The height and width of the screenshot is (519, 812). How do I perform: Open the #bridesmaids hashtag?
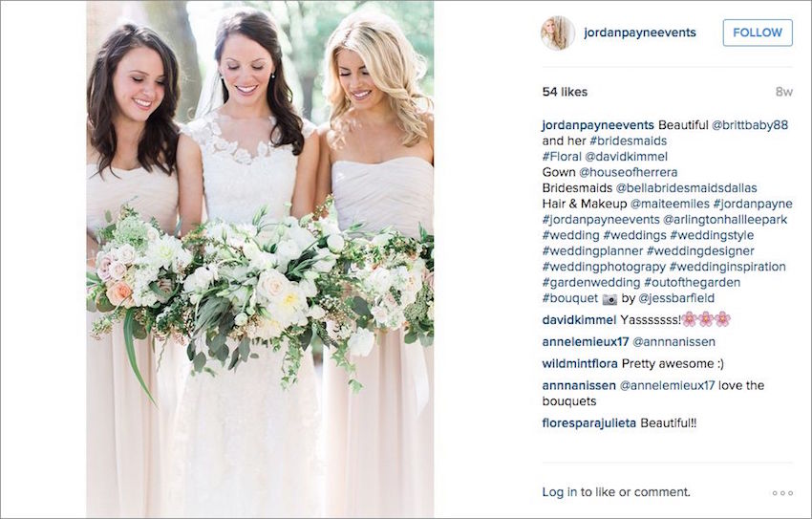(x=629, y=141)
